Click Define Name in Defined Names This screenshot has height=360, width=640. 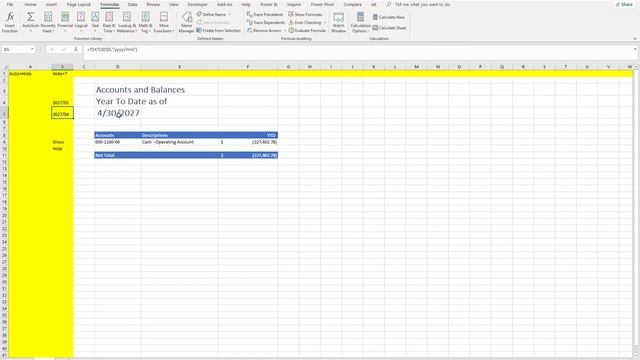(211, 14)
